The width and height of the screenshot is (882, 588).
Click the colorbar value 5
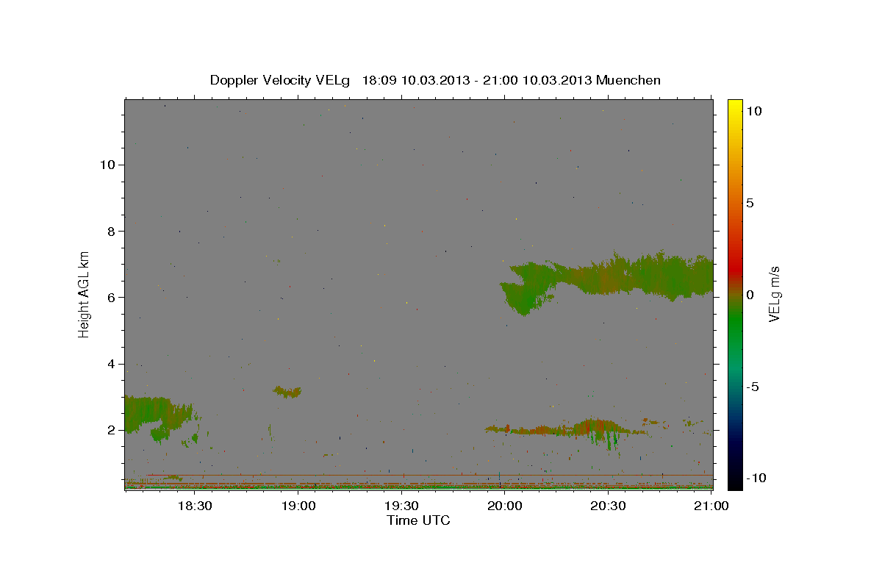pos(750,203)
